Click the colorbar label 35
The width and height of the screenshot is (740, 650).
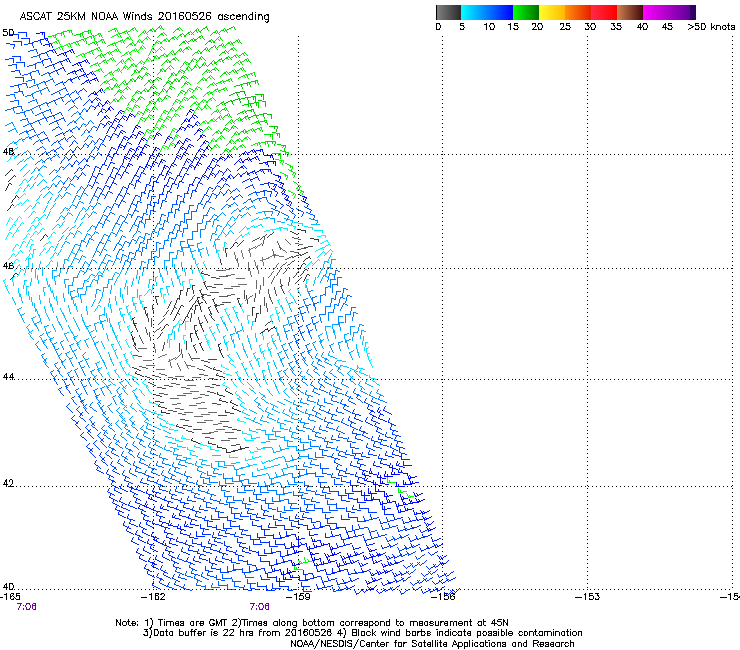tap(616, 27)
